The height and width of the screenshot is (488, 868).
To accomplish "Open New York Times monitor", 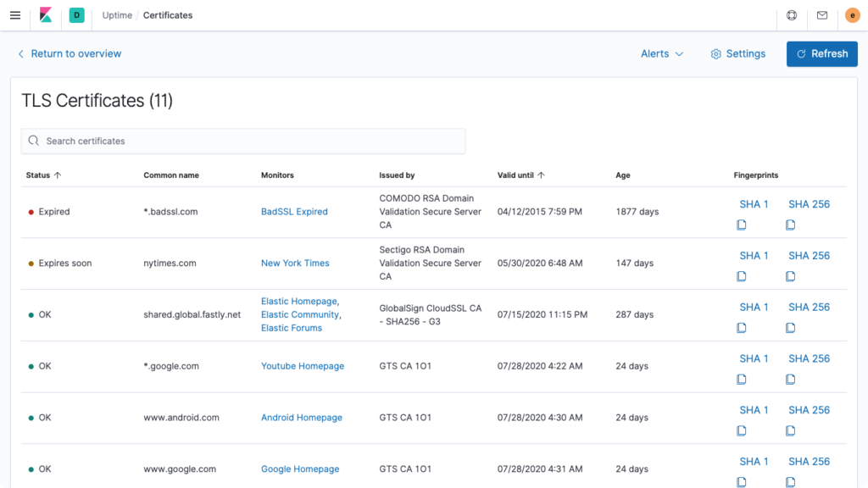I will click(295, 263).
